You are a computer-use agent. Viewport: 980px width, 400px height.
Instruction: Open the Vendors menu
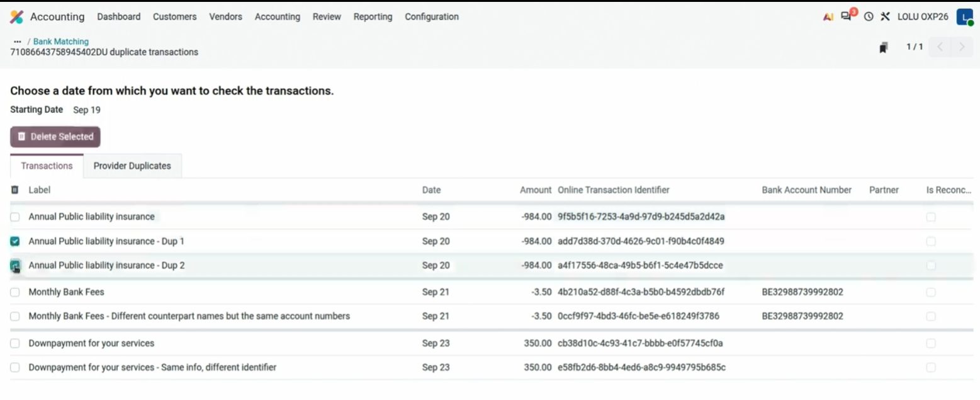click(x=225, y=17)
